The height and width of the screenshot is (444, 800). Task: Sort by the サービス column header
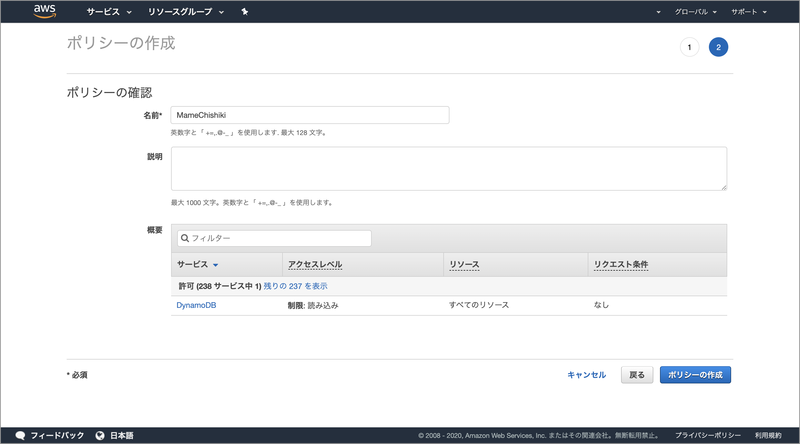coord(197,264)
